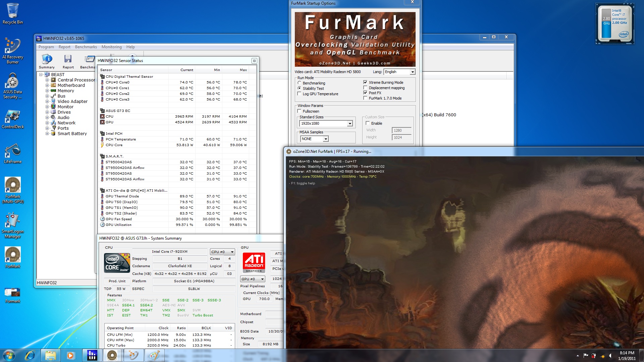The width and height of the screenshot is (644, 362).
Task: Click the Sensor column header
Action: point(133,70)
